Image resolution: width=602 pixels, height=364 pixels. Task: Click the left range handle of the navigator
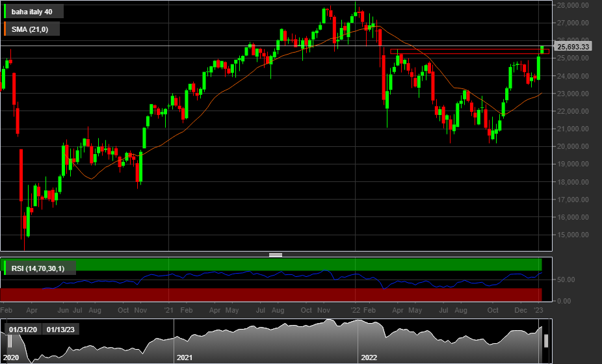tap(10, 341)
